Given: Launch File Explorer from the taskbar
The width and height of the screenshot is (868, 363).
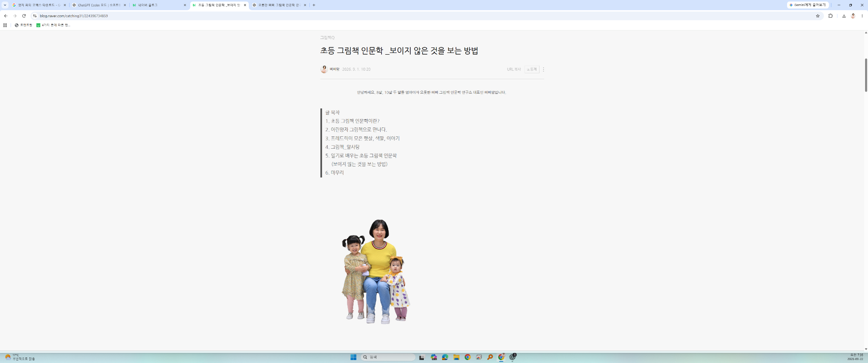Looking at the screenshot, I should pyautogui.click(x=456, y=357).
